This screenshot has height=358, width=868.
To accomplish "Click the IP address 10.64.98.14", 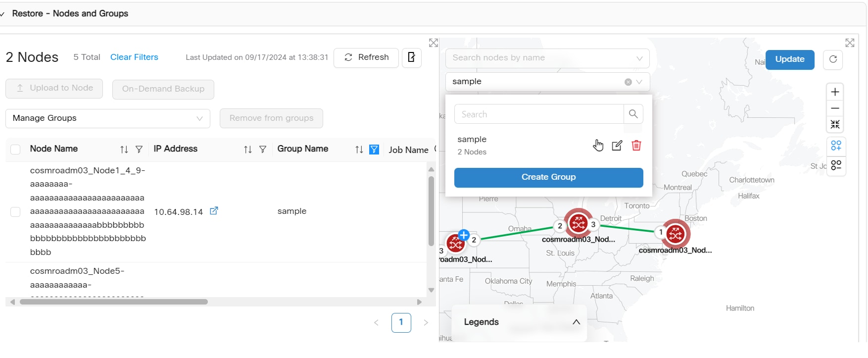I will click(x=179, y=212).
